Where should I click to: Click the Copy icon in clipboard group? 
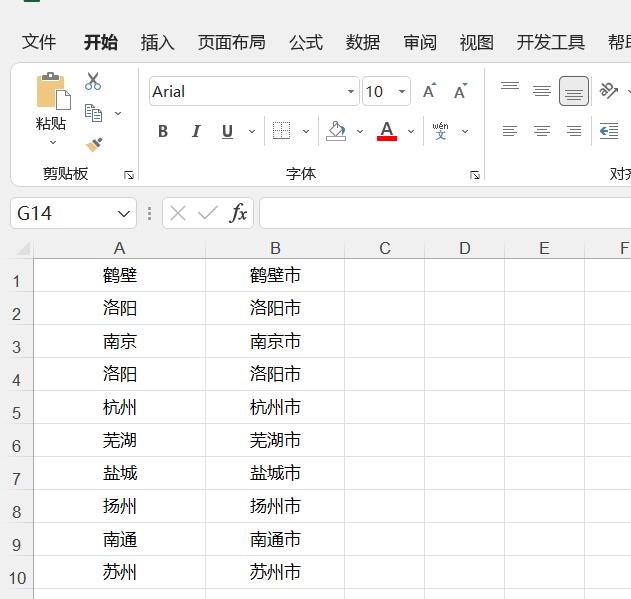tap(93, 113)
